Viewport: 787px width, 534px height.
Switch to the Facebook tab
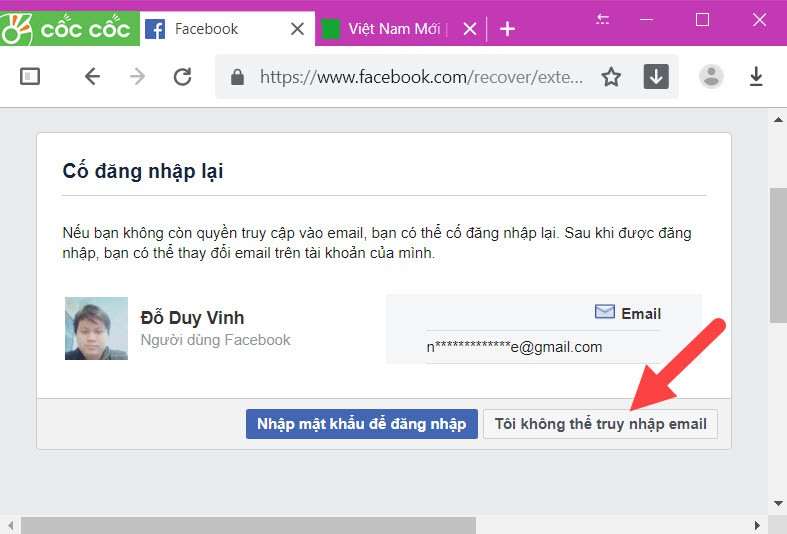(x=227, y=29)
